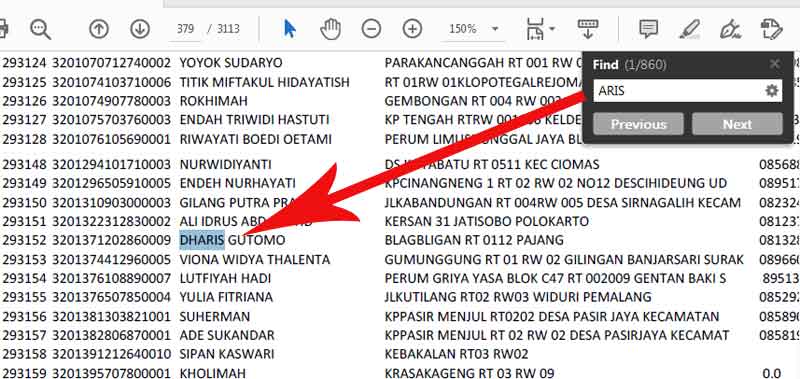Screen dimensions: 800x379
Task: Click address BLAGBLIGAN RT 0112 PAJANG
Action: [x=474, y=240]
